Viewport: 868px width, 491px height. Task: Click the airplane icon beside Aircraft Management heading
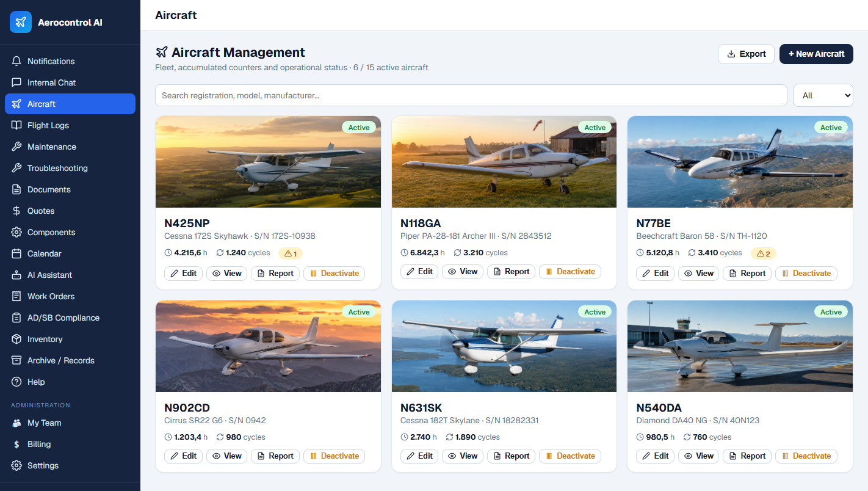tap(161, 53)
